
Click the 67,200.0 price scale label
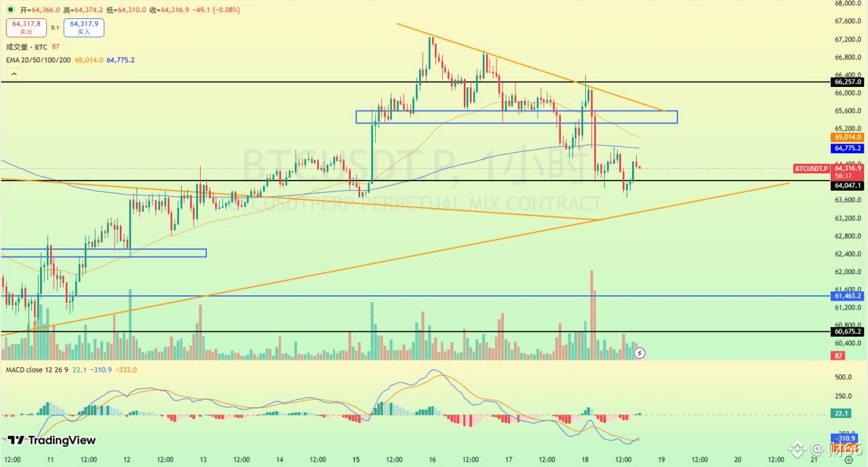pyautogui.click(x=848, y=39)
